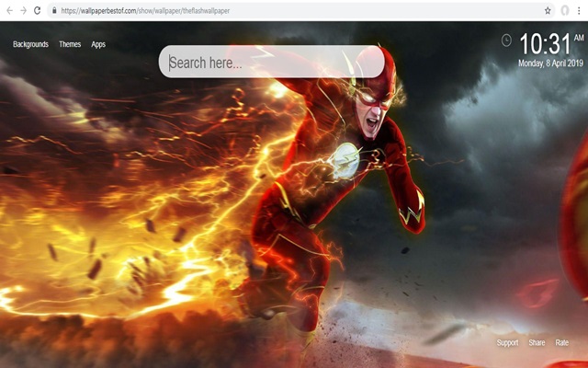
Task: Click the Rate link
Action: pyautogui.click(x=561, y=342)
